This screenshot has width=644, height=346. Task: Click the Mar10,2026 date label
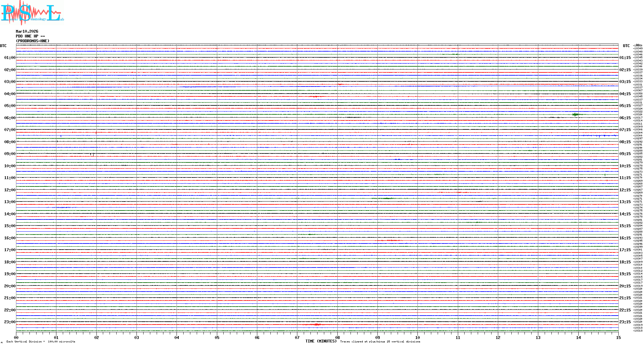point(27,31)
